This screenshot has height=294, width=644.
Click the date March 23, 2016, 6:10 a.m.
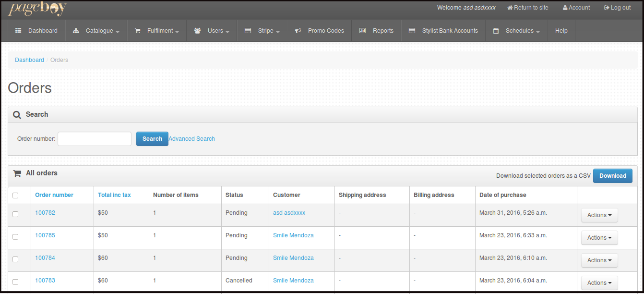point(513,258)
